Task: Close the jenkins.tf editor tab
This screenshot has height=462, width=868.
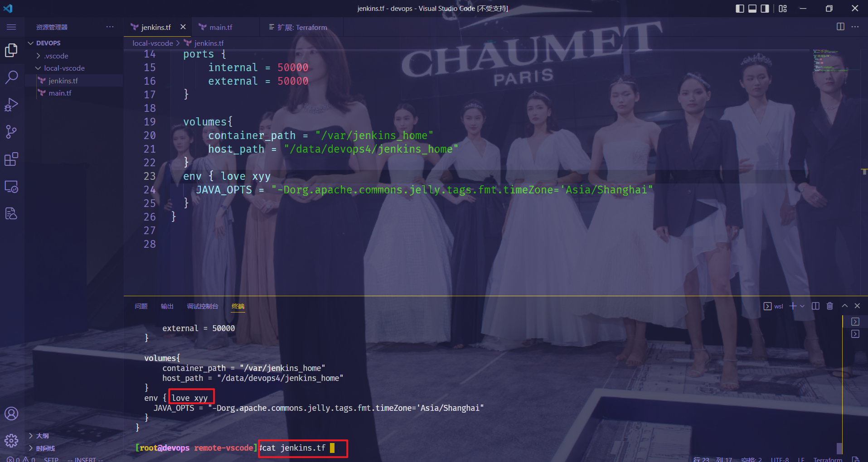Action: pyautogui.click(x=183, y=27)
